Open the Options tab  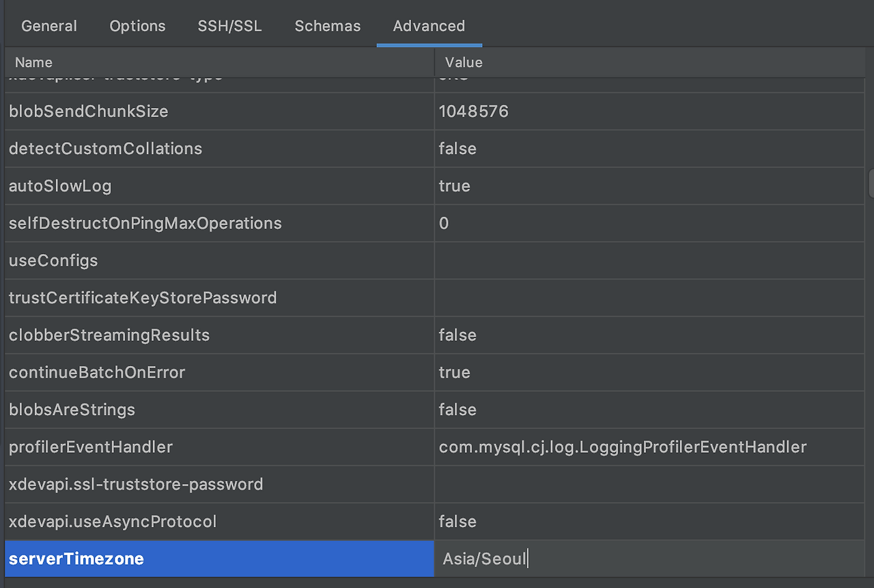coord(137,26)
